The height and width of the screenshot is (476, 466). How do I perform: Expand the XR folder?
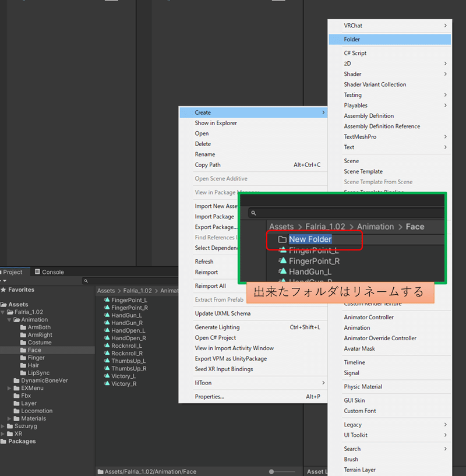tap(3, 433)
